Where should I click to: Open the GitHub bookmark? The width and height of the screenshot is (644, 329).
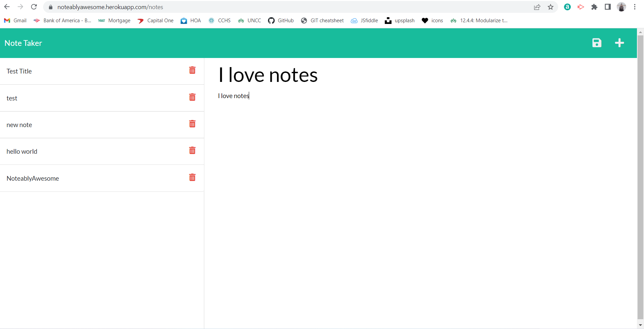(x=281, y=21)
